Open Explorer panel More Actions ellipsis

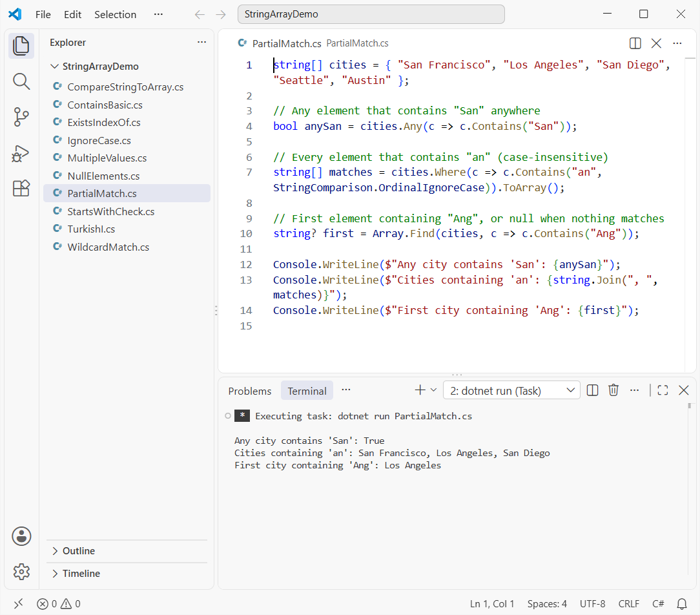tap(201, 42)
